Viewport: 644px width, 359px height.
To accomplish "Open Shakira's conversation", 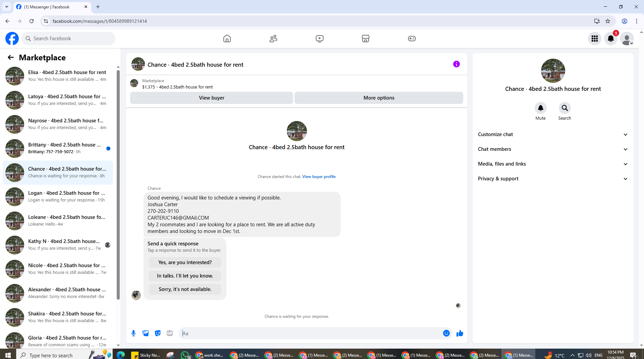I will coord(58,317).
